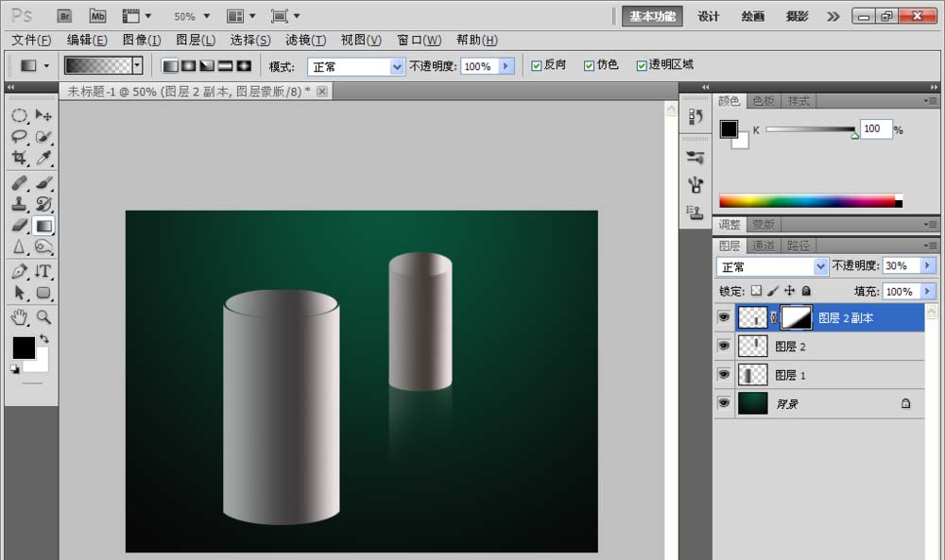Pick the Eraser tool
Viewport: 945px width, 560px height.
point(19,226)
